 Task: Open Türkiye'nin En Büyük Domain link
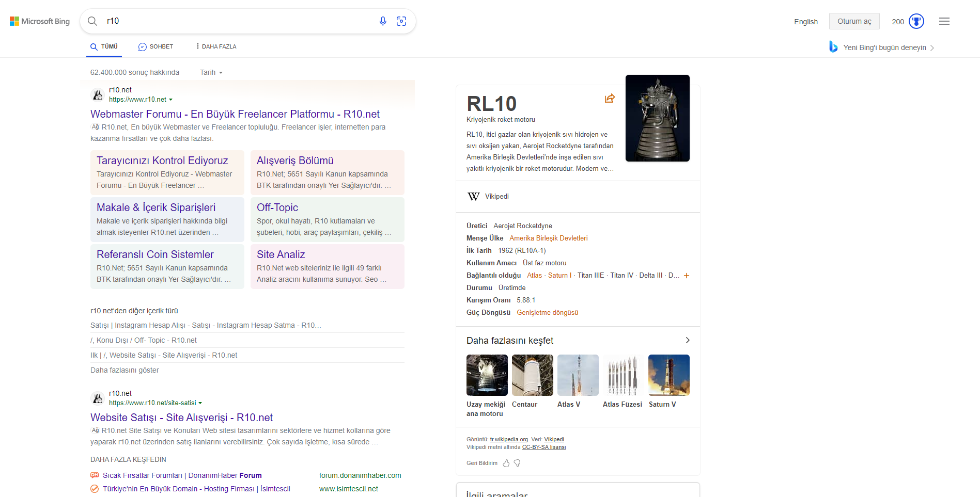click(196, 489)
